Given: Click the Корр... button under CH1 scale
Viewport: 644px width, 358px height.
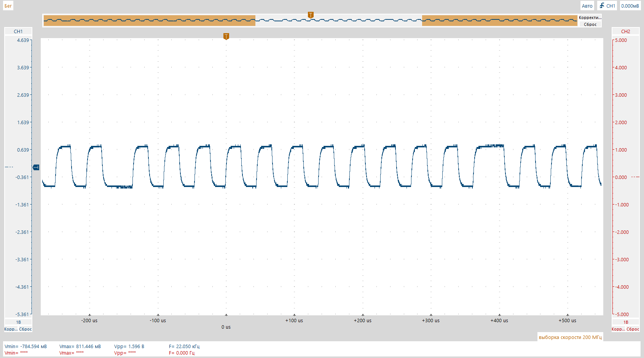Looking at the screenshot, I should pos(11,329).
